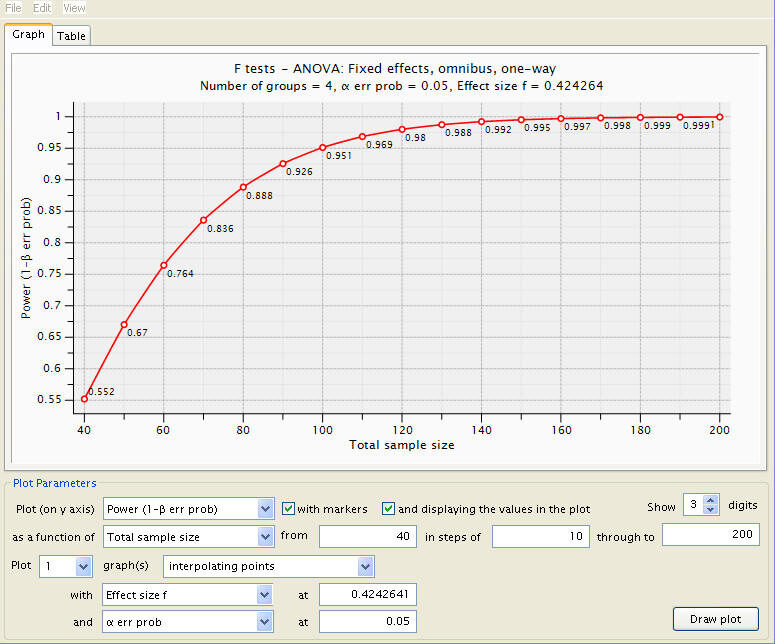Open the 'Plot (on y axis)' dropdown
The height and width of the screenshot is (644, 775).
pyautogui.click(x=188, y=509)
